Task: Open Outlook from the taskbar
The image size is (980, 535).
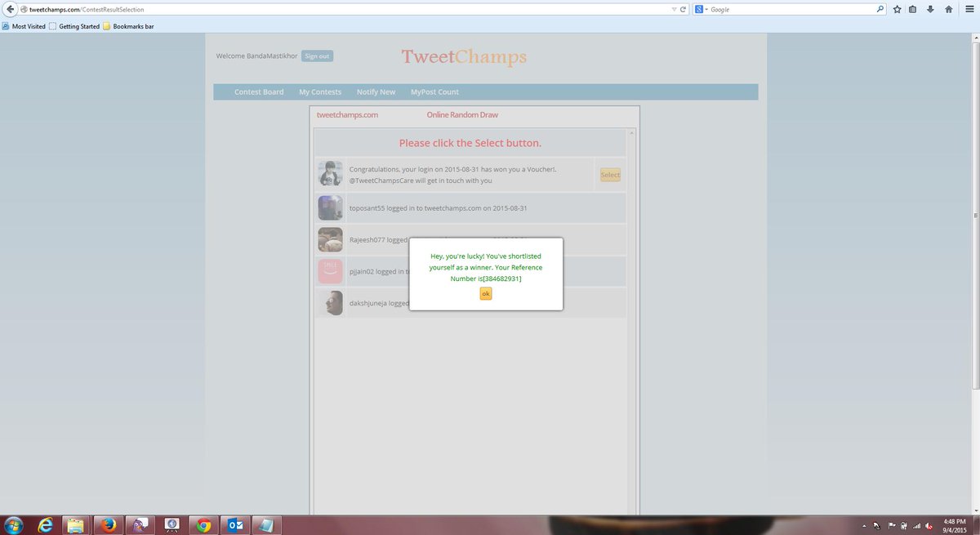Action: click(235, 525)
